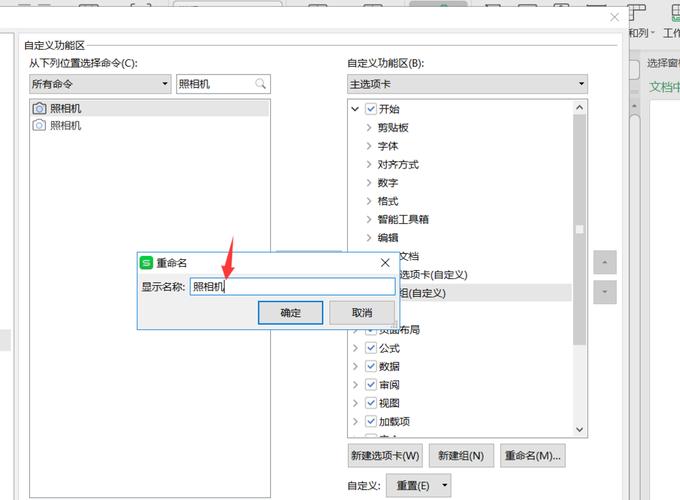Select 剪贴板 tree row
This screenshot has width=680, height=500.
coord(393,127)
